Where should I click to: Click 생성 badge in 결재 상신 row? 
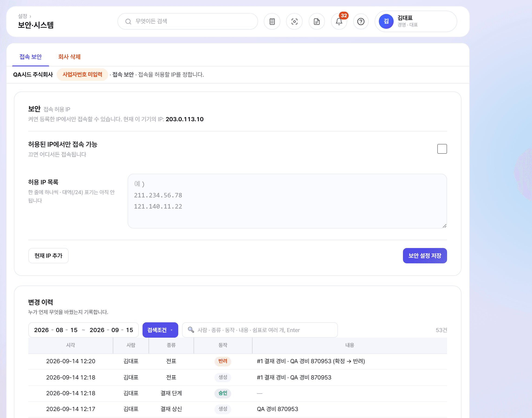(223, 409)
